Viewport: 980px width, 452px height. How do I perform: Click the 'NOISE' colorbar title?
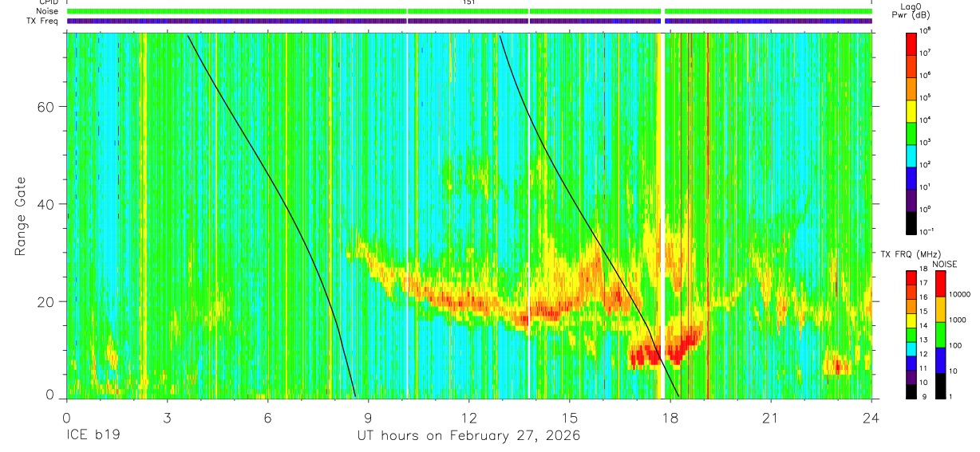[944, 263]
